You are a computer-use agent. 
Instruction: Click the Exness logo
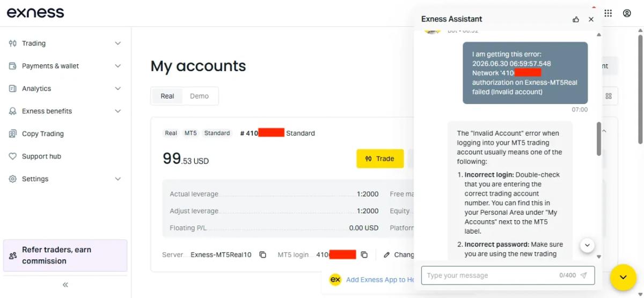pyautogui.click(x=35, y=12)
